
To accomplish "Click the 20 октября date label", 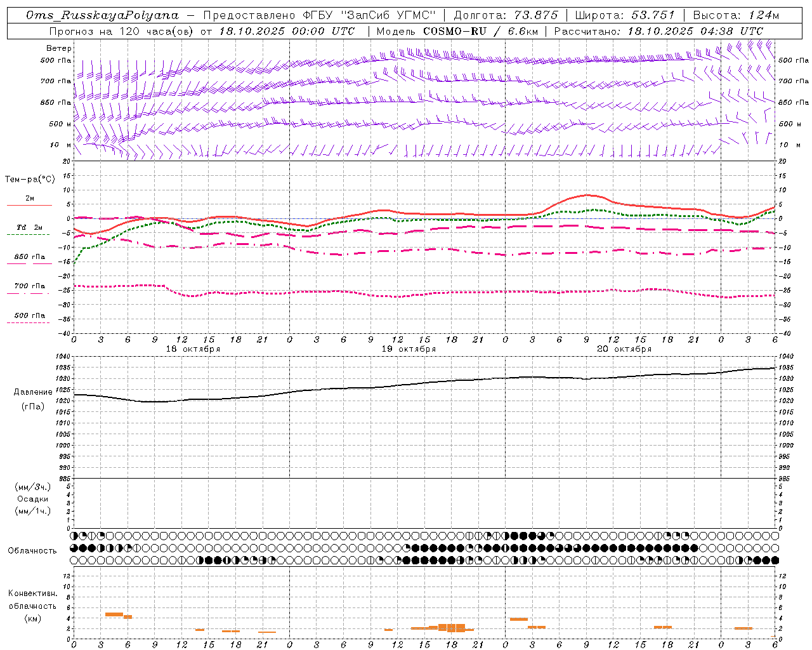I will [x=624, y=349].
